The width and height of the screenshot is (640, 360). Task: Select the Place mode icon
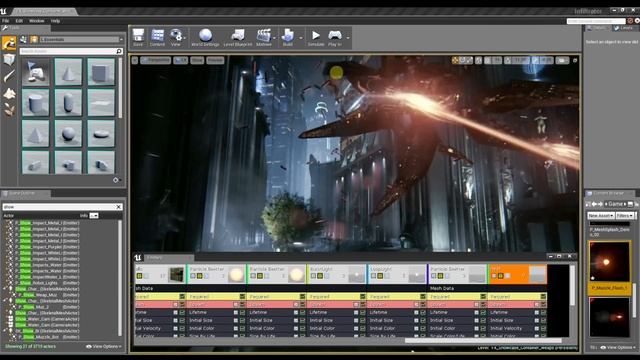[9, 43]
